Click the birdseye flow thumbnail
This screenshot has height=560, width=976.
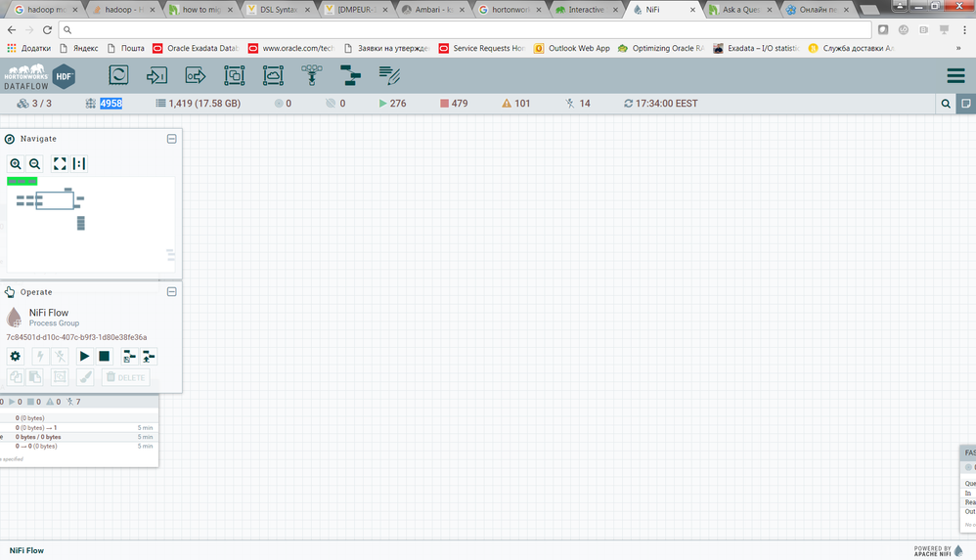coord(91,224)
